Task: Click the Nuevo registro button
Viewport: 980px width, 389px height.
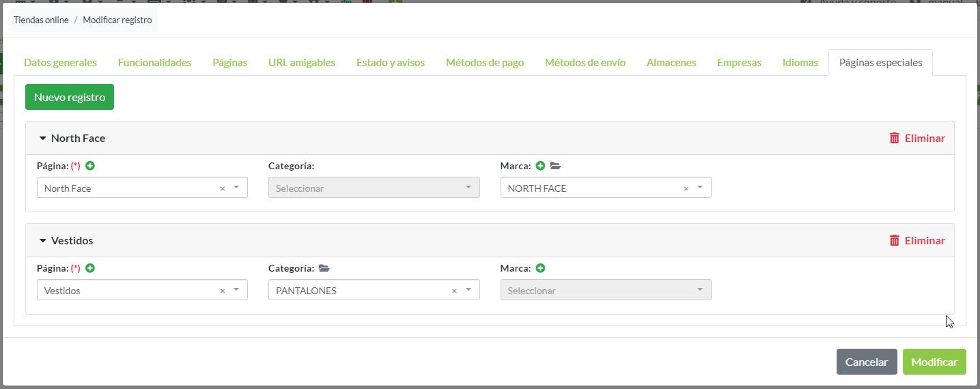Action: pos(70,97)
